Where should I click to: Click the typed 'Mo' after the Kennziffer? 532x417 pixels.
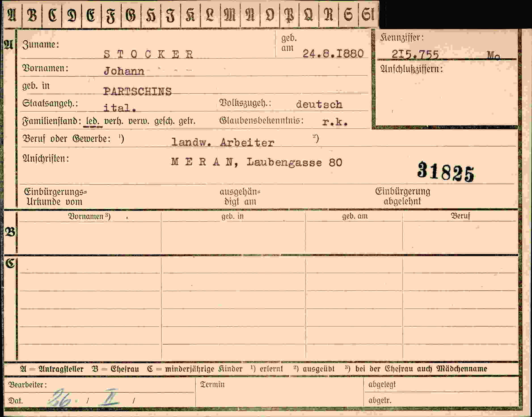493,55
